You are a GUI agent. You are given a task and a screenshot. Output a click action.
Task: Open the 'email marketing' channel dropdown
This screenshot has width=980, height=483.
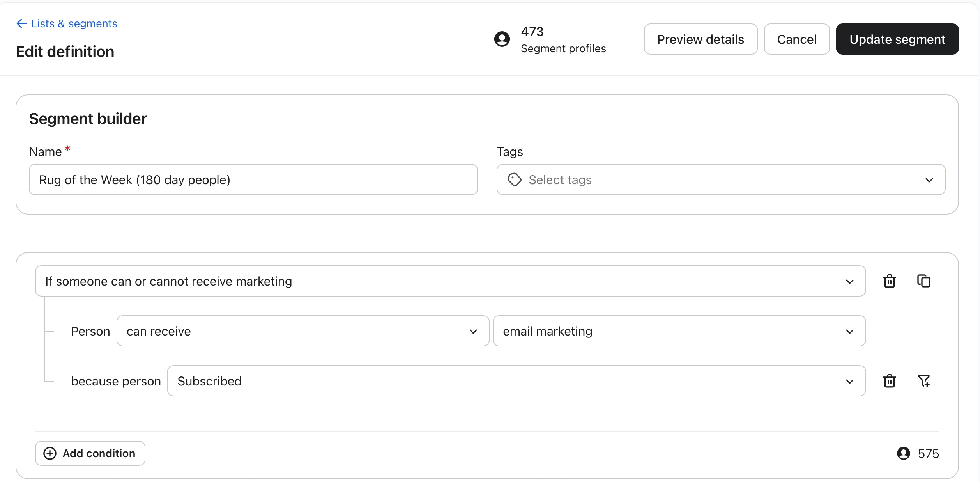679,331
